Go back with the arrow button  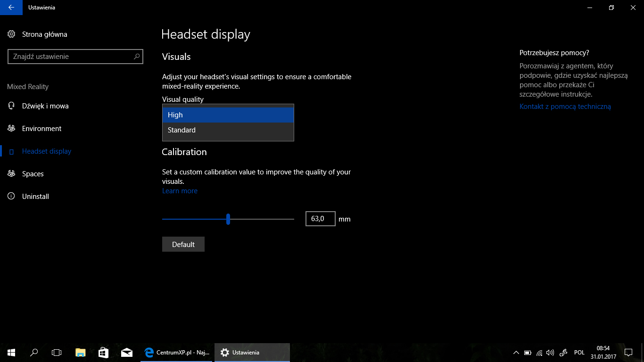(x=11, y=8)
